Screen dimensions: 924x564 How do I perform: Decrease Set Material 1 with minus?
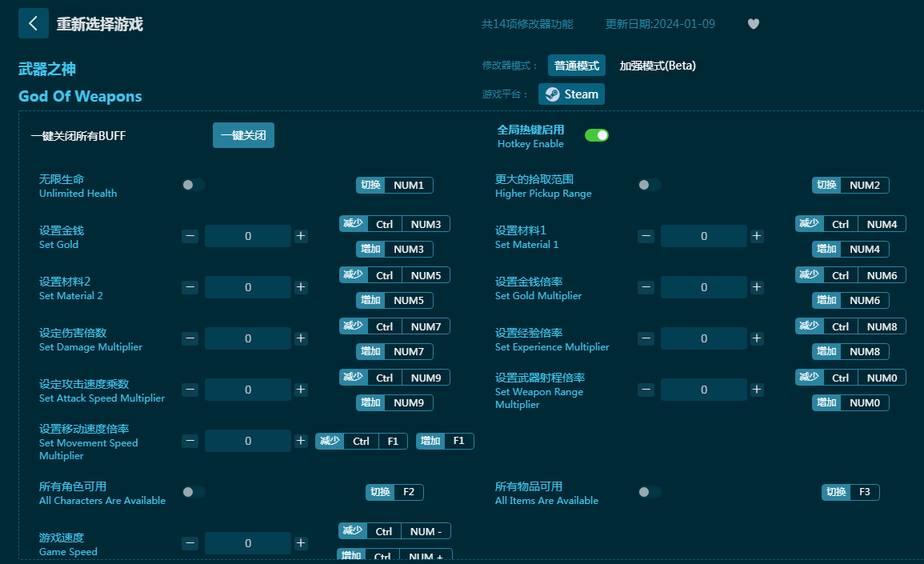click(646, 236)
